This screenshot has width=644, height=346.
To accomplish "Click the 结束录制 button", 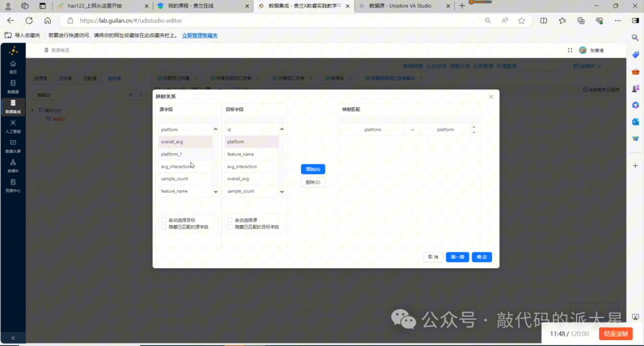I will [615, 333].
